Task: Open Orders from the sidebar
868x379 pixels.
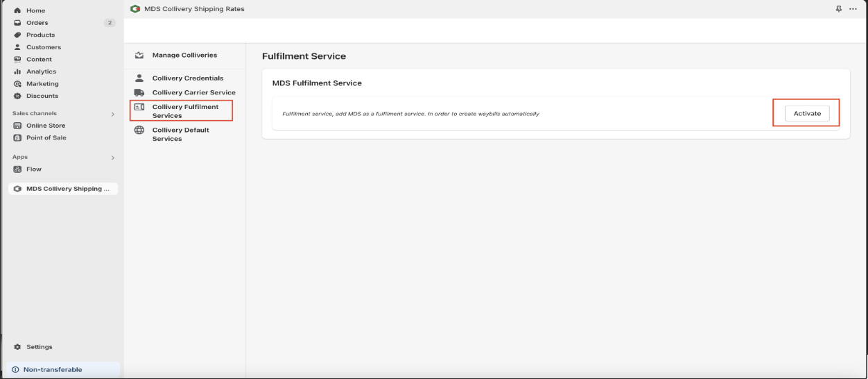Action: click(x=37, y=23)
